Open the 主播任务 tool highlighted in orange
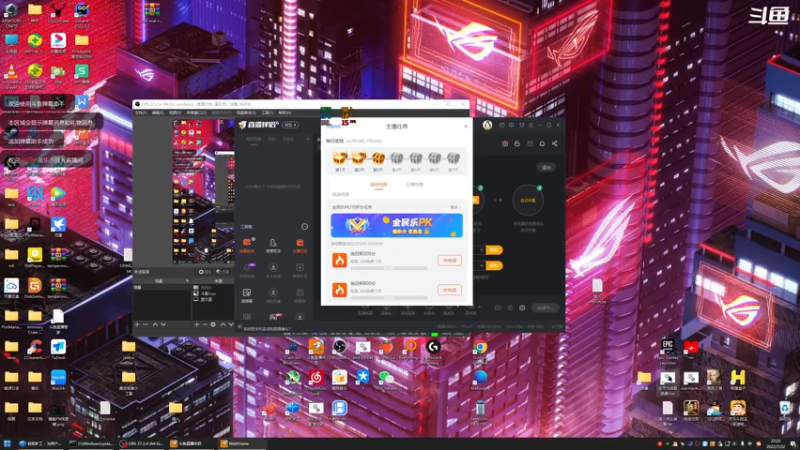 click(300, 245)
